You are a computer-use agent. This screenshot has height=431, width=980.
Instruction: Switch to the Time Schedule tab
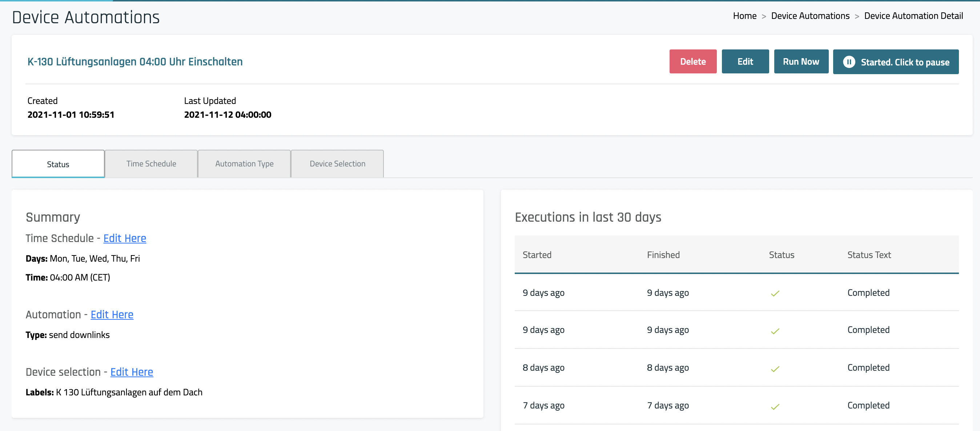tap(151, 164)
